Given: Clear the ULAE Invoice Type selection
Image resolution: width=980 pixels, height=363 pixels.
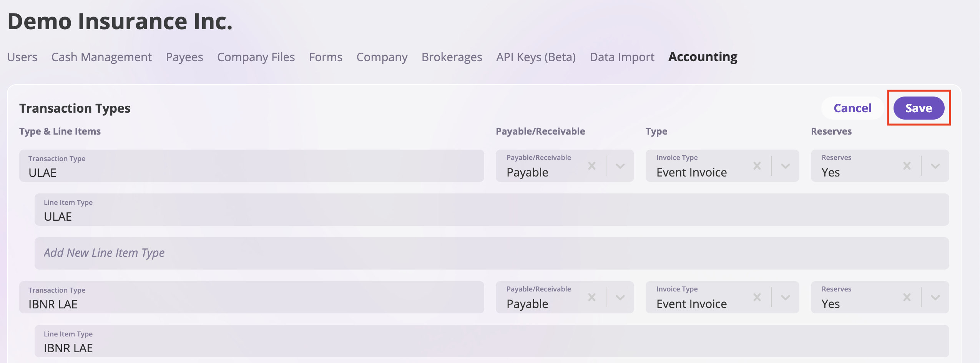Looking at the screenshot, I should point(757,166).
